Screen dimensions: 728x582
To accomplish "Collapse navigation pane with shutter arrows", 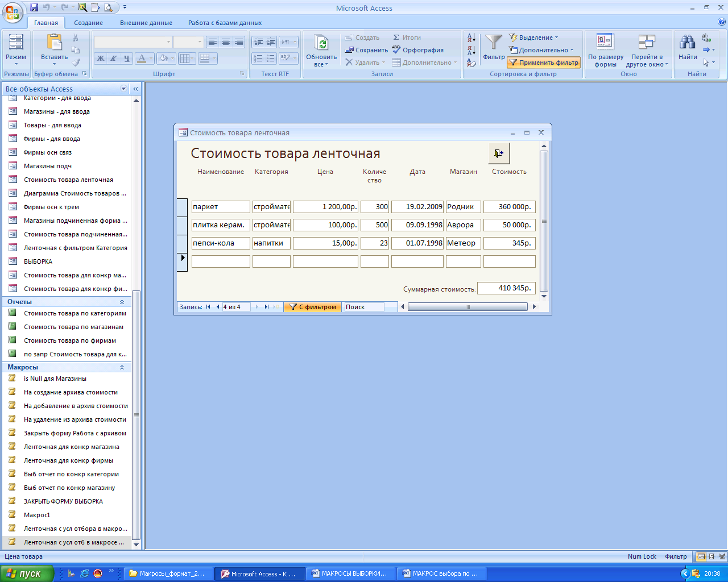I will [x=135, y=89].
